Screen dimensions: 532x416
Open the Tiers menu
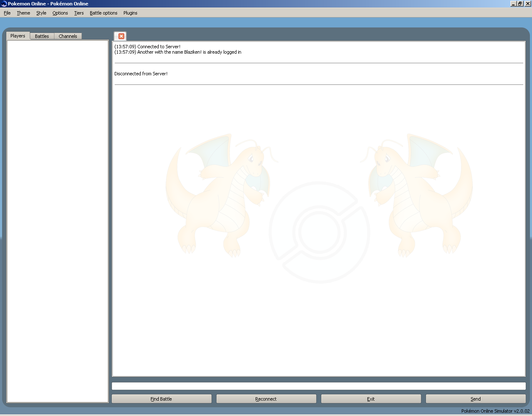[x=79, y=13]
